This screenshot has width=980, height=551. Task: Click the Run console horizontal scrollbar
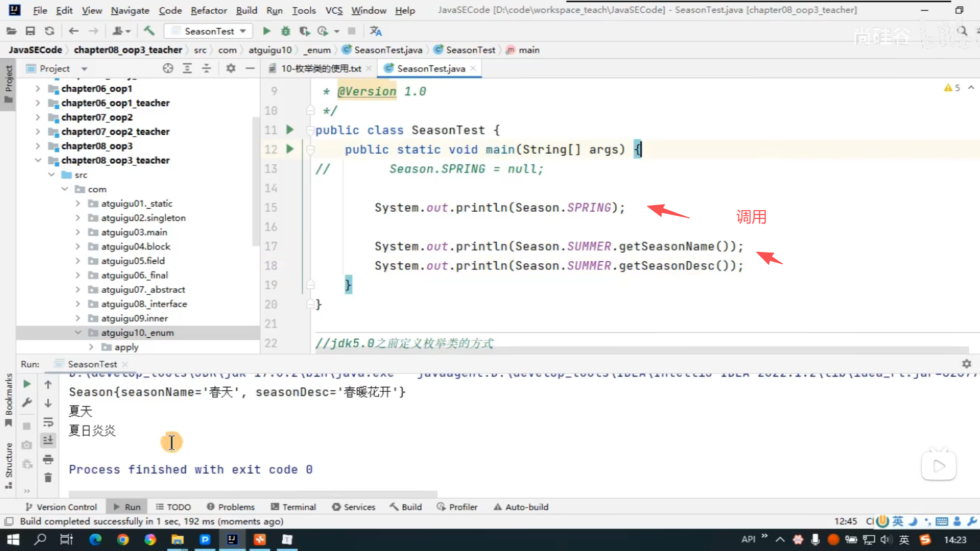[x=253, y=494]
